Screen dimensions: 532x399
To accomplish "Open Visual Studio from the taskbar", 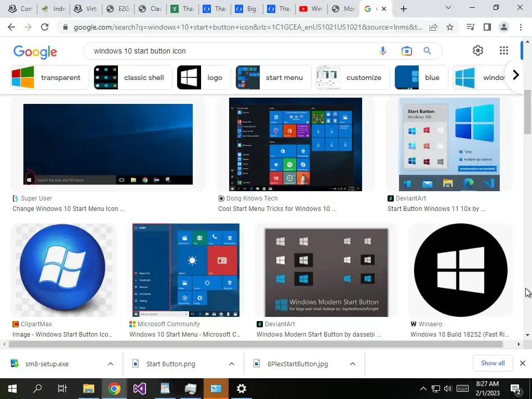I will [x=139, y=389].
